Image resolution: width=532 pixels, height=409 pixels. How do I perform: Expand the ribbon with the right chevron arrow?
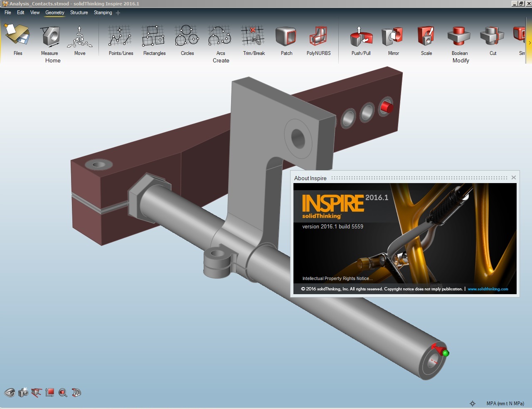(530, 43)
